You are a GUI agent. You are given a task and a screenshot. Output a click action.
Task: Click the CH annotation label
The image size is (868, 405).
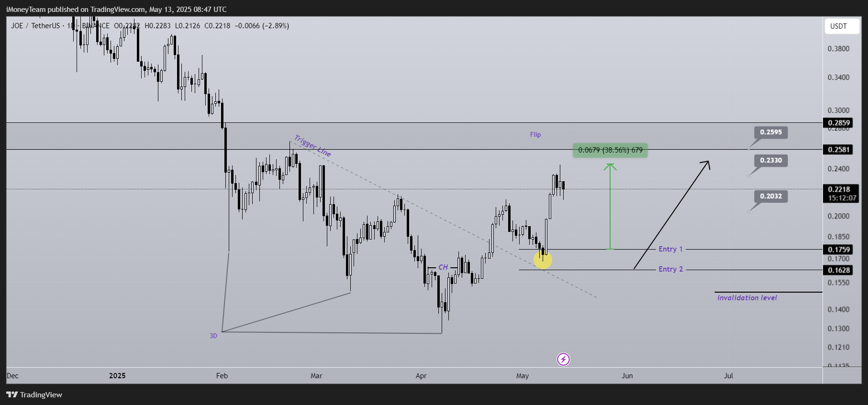point(443,267)
